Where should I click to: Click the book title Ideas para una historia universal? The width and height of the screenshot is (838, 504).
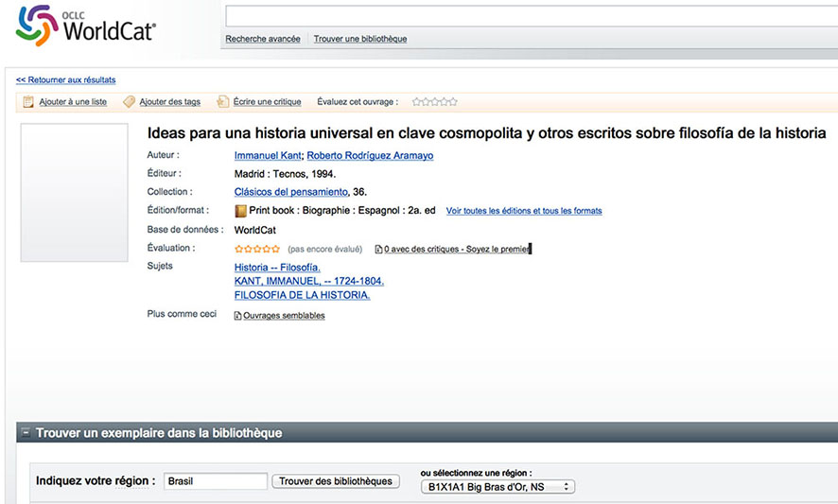point(486,133)
